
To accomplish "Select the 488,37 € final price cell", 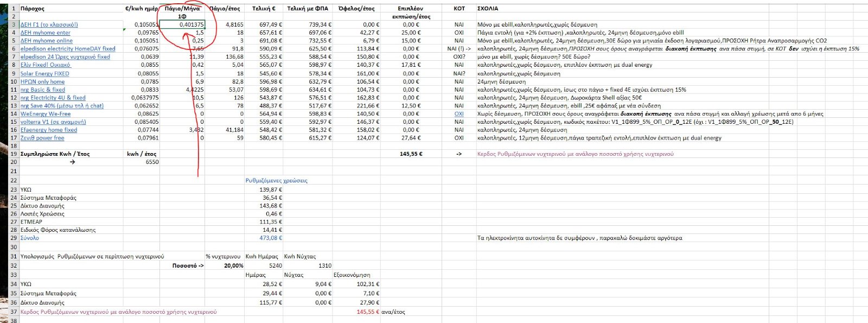I will point(264,106).
